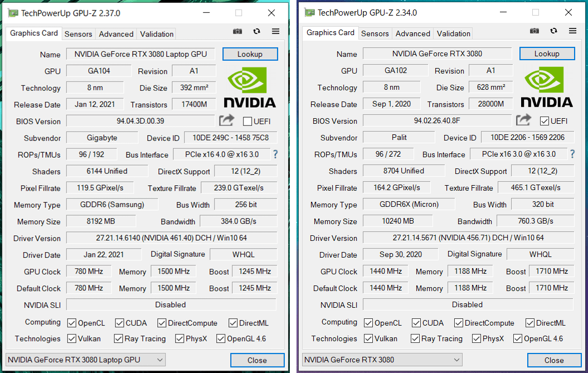
Task: Click Close button in GPU-Z 2.34.0 window
Action: 554,360
